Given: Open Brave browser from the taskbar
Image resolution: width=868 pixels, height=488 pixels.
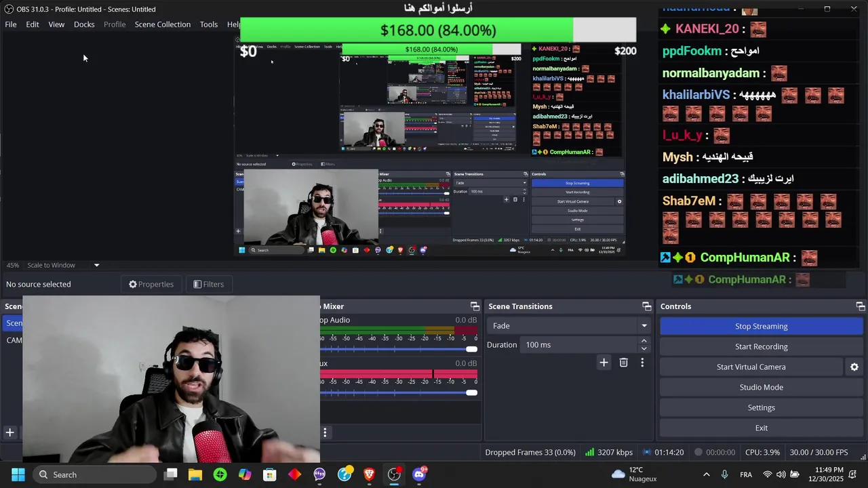Looking at the screenshot, I should 369,474.
